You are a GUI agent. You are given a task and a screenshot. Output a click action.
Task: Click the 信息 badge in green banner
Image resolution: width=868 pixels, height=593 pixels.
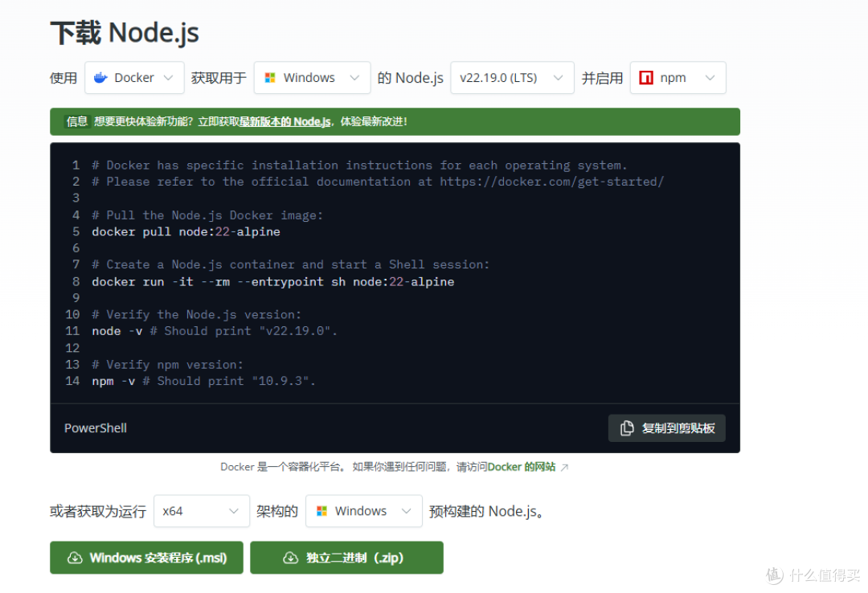click(76, 122)
